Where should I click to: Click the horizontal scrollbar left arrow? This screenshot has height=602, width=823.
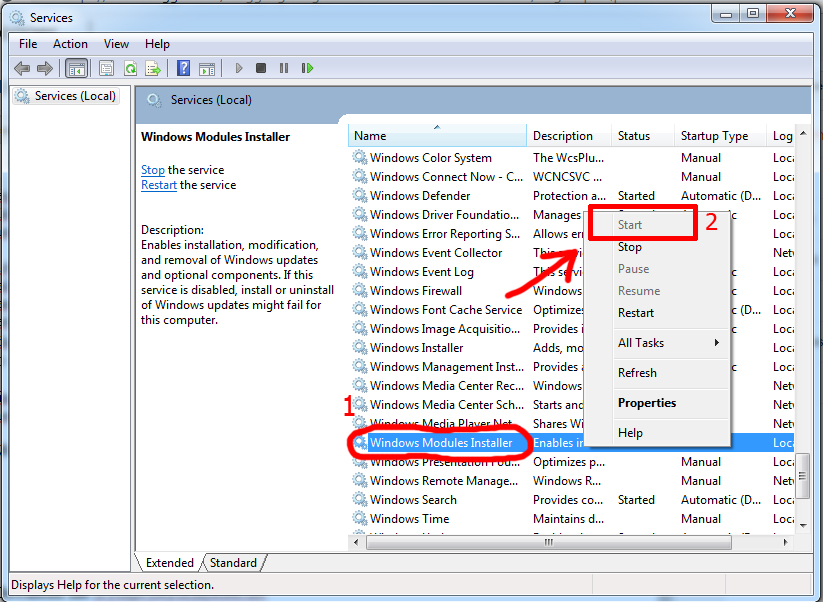click(x=357, y=542)
